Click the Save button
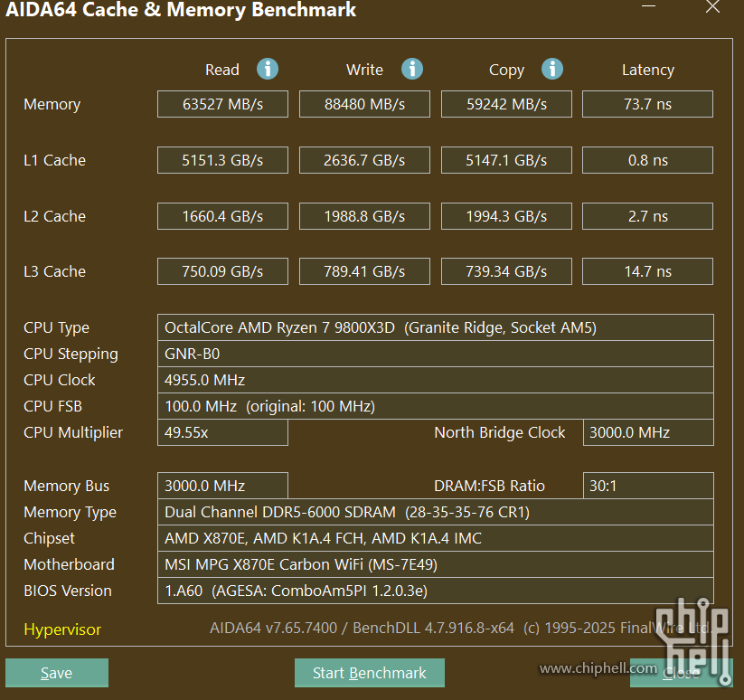This screenshot has height=700, width=744. (57, 673)
